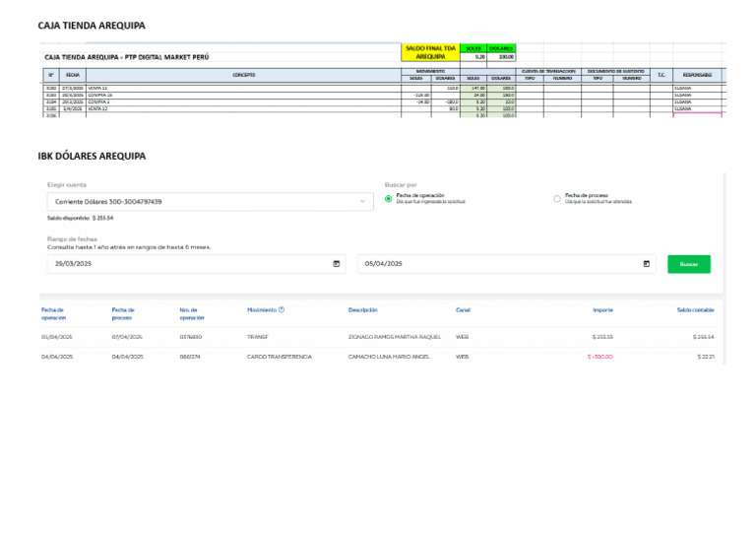
Task: Open the start date calendar picker icon
Action: pyautogui.click(x=337, y=264)
